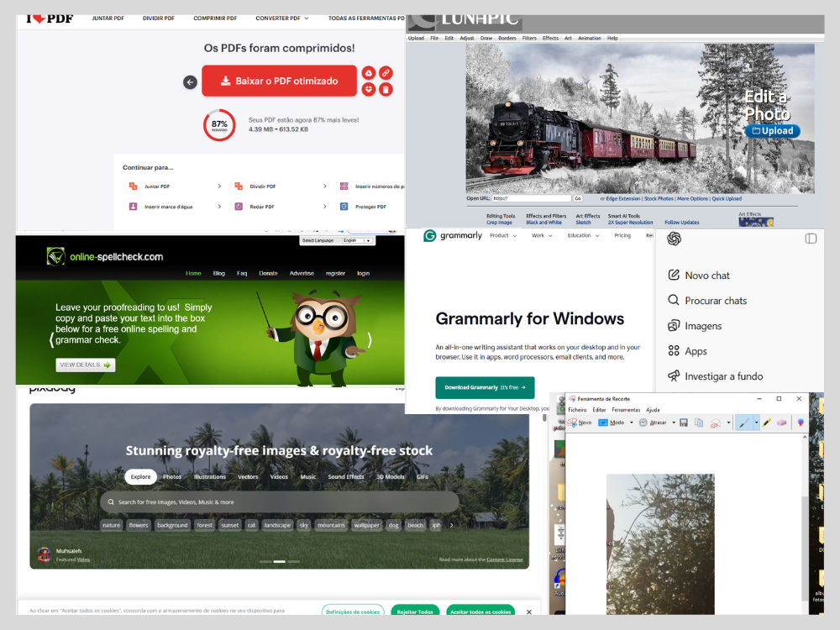Select Photos tab on Pixabay
840x630 pixels.
(172, 477)
